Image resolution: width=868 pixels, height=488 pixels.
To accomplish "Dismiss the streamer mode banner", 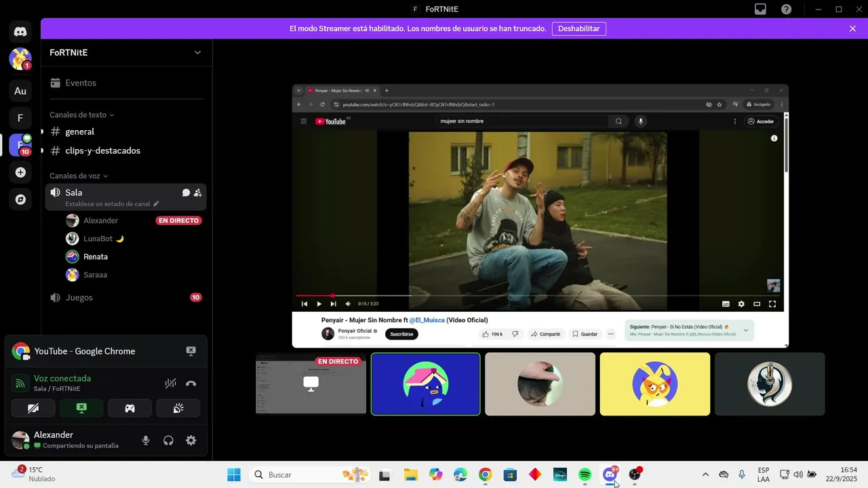I will tap(852, 28).
